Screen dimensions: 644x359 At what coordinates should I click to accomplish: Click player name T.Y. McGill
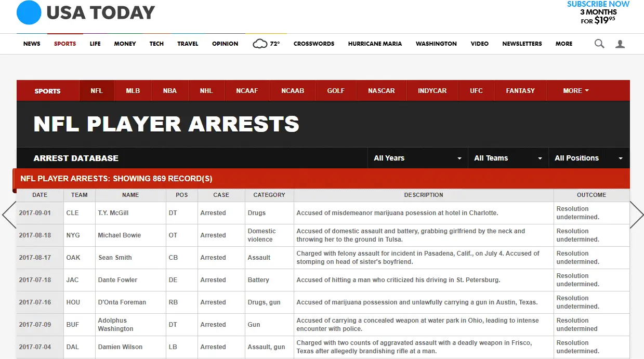[113, 213]
